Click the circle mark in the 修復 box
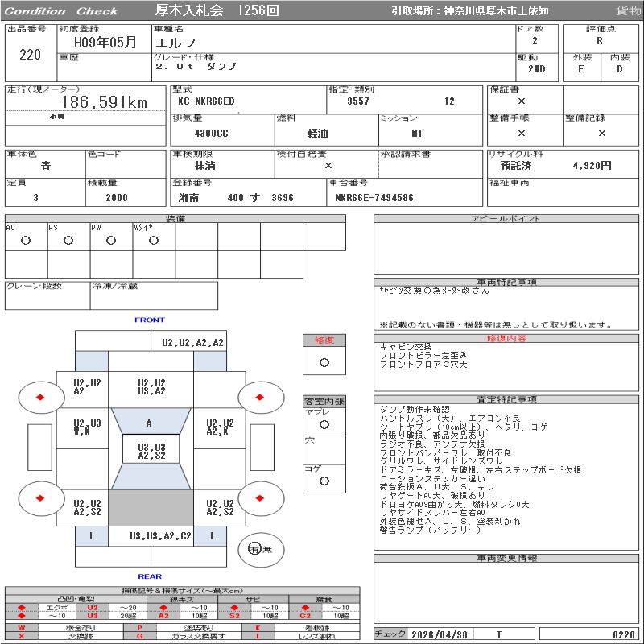The height and width of the screenshot is (644, 644). point(324,363)
